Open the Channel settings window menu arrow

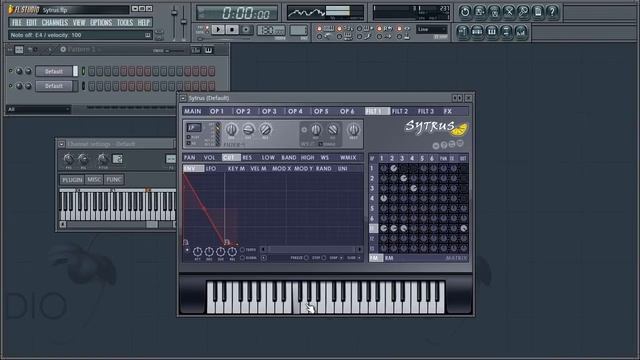point(62,144)
